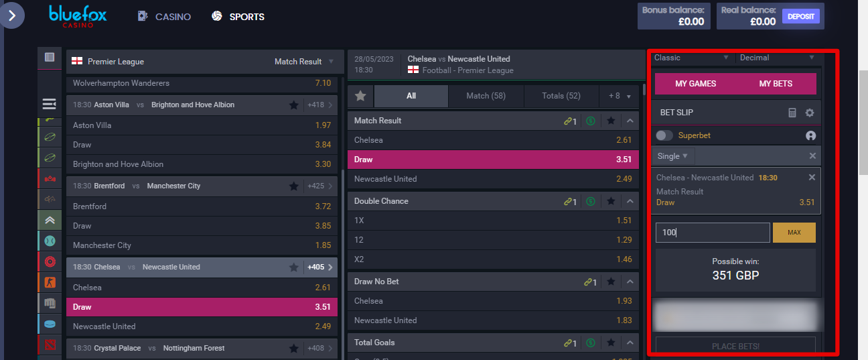Viewport: 868px width, 360px height.
Task: Pick 1X at 1.51 in Double Chance
Action: pos(493,221)
